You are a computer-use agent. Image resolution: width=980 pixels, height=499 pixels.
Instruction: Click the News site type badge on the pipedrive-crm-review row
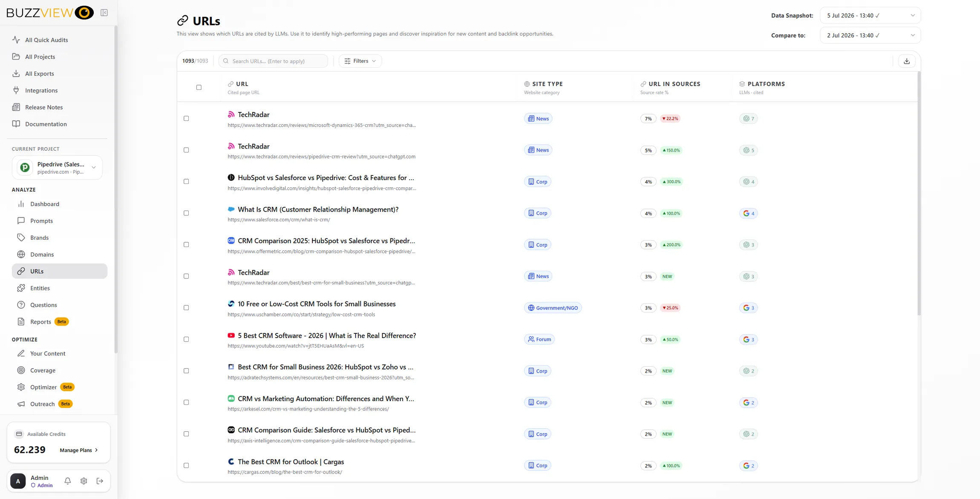pos(538,150)
